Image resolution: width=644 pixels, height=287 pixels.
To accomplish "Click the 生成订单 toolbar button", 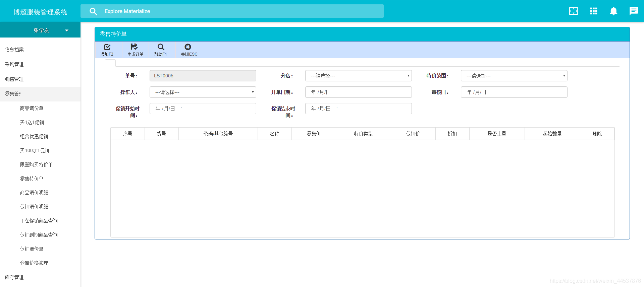I will point(135,50).
